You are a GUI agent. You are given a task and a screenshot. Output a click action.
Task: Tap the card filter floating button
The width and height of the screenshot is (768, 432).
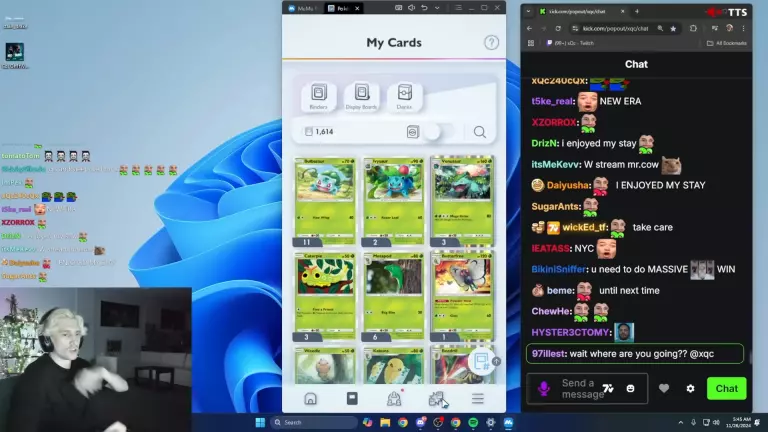point(482,362)
